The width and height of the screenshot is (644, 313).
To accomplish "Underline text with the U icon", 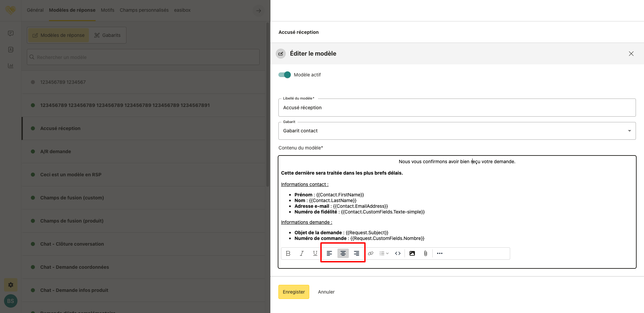I will pyautogui.click(x=315, y=253).
